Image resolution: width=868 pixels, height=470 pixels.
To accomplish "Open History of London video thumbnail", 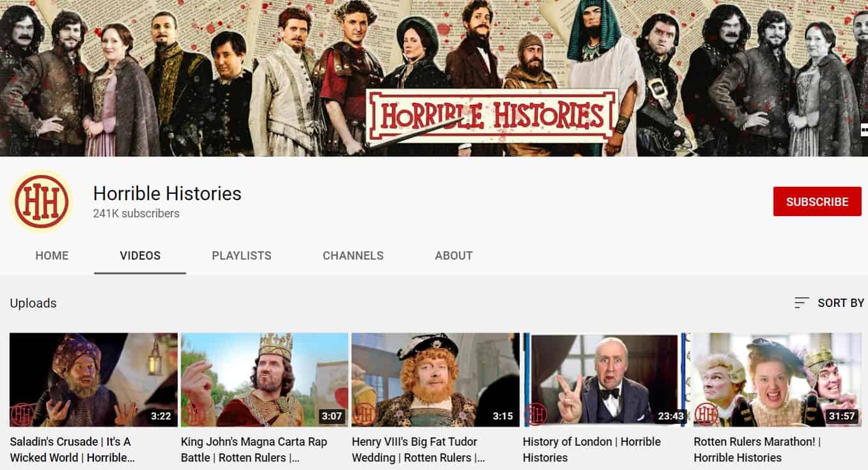I will point(607,380).
